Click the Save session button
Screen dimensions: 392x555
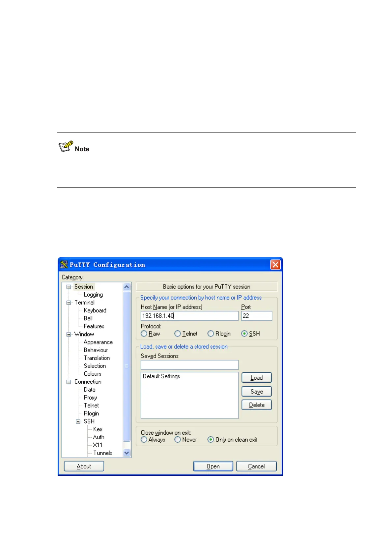click(257, 392)
